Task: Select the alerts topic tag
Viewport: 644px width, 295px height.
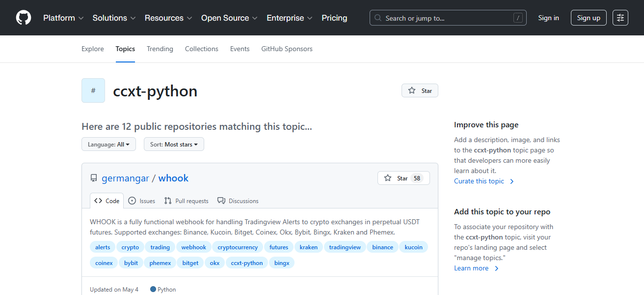Action: point(103,247)
